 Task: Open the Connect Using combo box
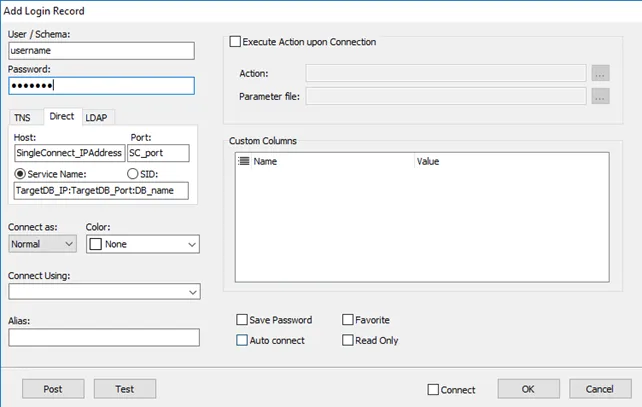pos(104,292)
